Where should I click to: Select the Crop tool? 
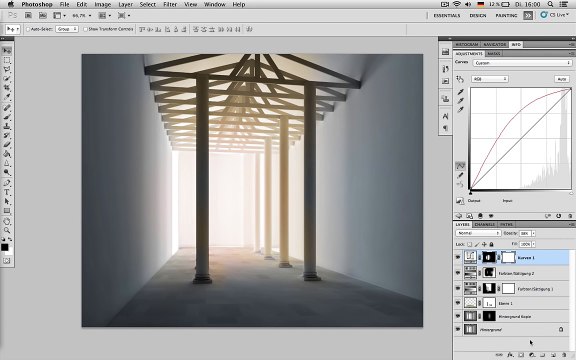click(7, 88)
